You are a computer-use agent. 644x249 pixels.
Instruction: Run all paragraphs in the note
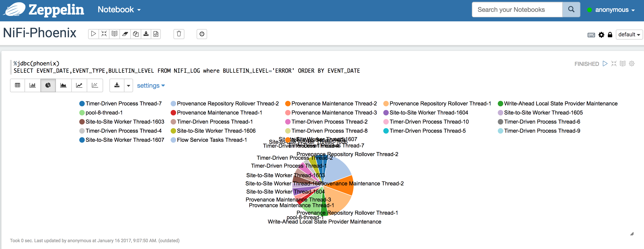tap(93, 34)
